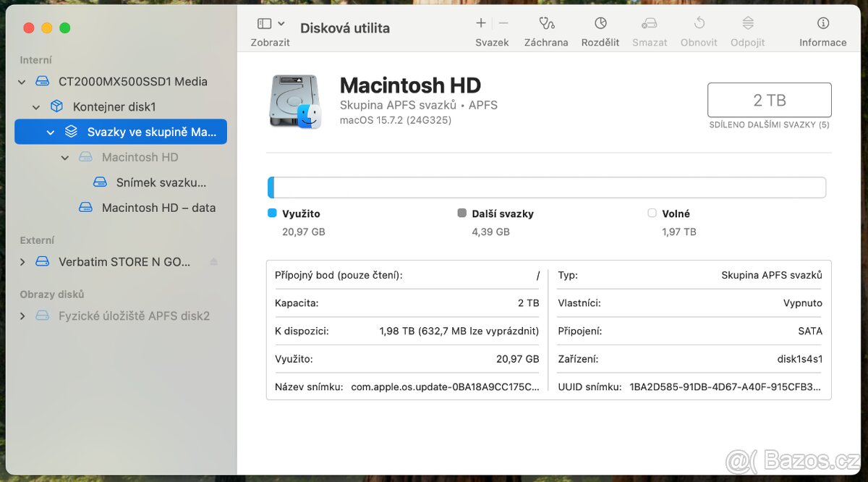Image resolution: width=868 pixels, height=482 pixels.
Task: Select the Volné legend marker
Action: pyautogui.click(x=652, y=213)
